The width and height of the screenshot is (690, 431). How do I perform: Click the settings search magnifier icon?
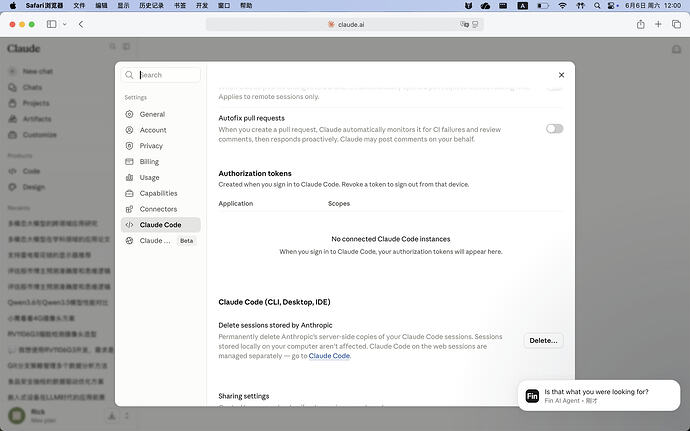[129, 75]
